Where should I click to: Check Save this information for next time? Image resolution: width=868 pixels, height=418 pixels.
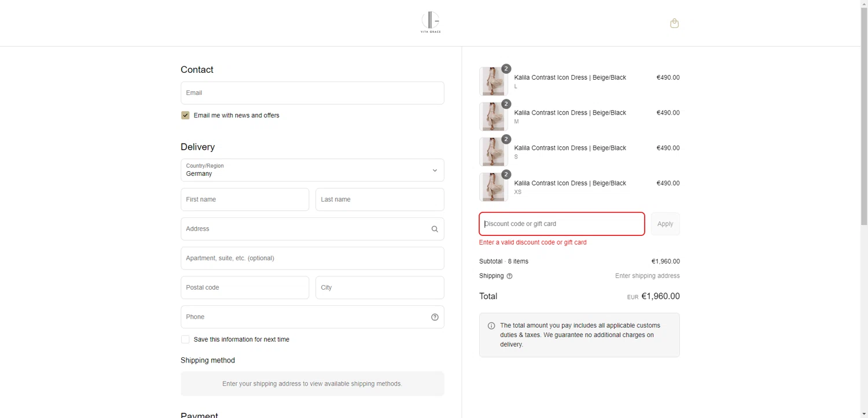(x=185, y=339)
